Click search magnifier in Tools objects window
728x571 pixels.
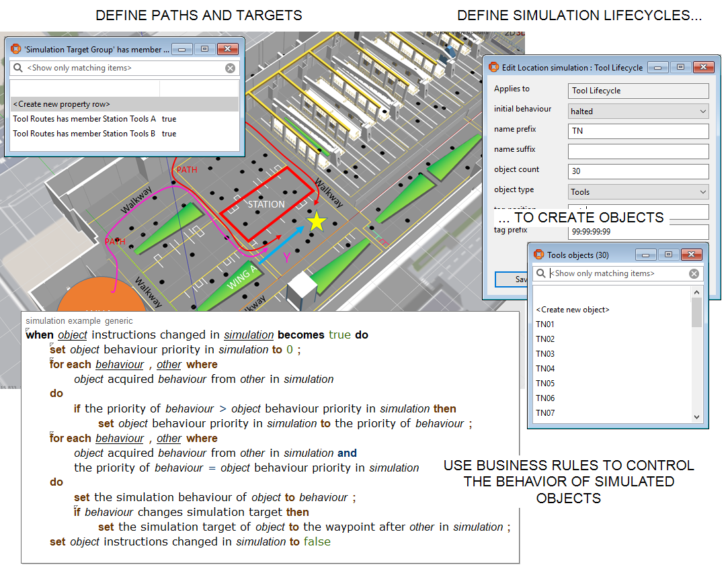[541, 273]
